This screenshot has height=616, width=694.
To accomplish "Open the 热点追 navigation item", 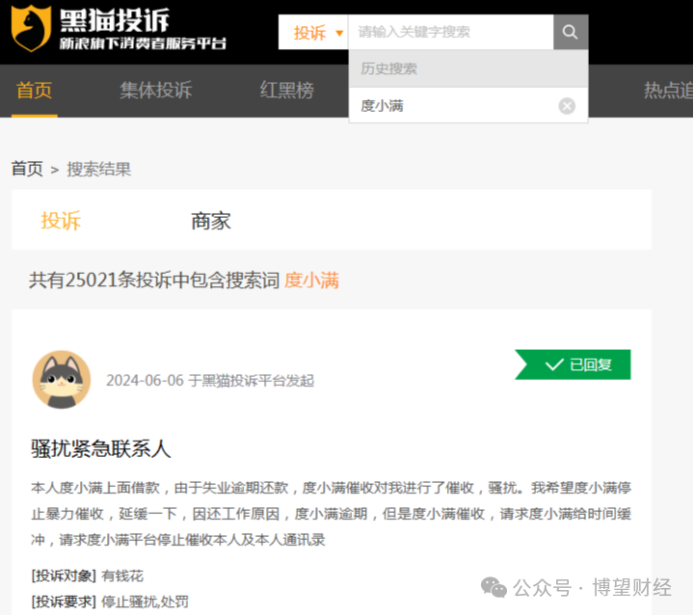I will (668, 91).
